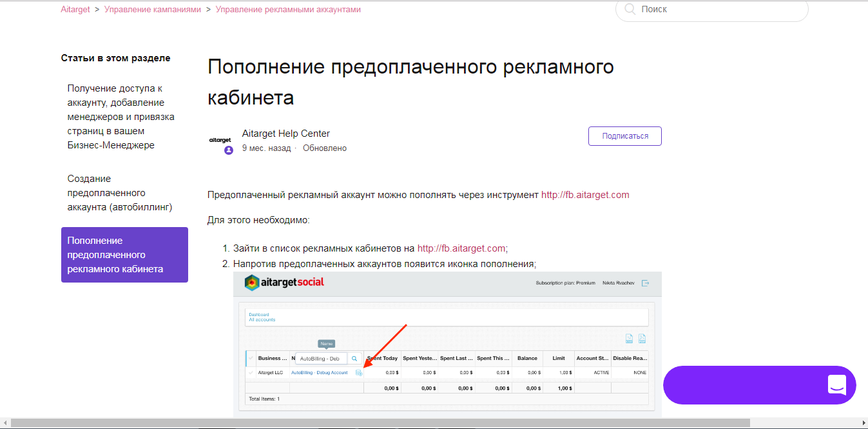
Task: Click the checkbox in the Aitarget LLC row
Action: tap(251, 373)
